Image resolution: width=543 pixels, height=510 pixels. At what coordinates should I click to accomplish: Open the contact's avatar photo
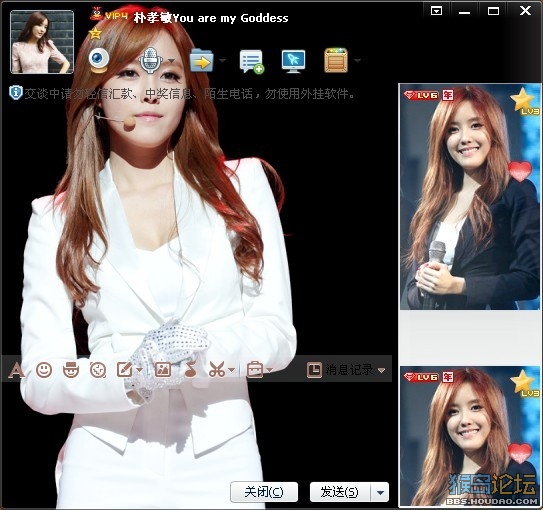point(42,42)
